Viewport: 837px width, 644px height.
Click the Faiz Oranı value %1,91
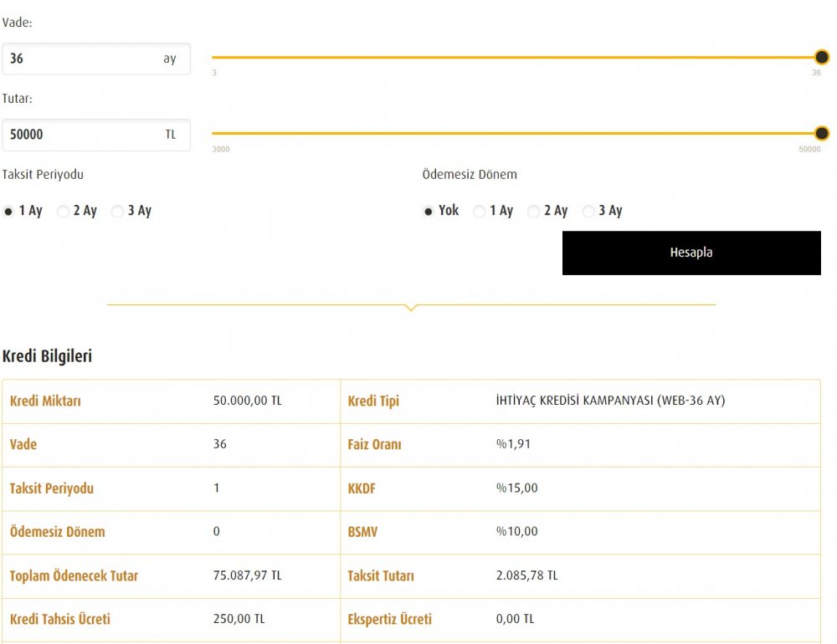click(x=513, y=444)
